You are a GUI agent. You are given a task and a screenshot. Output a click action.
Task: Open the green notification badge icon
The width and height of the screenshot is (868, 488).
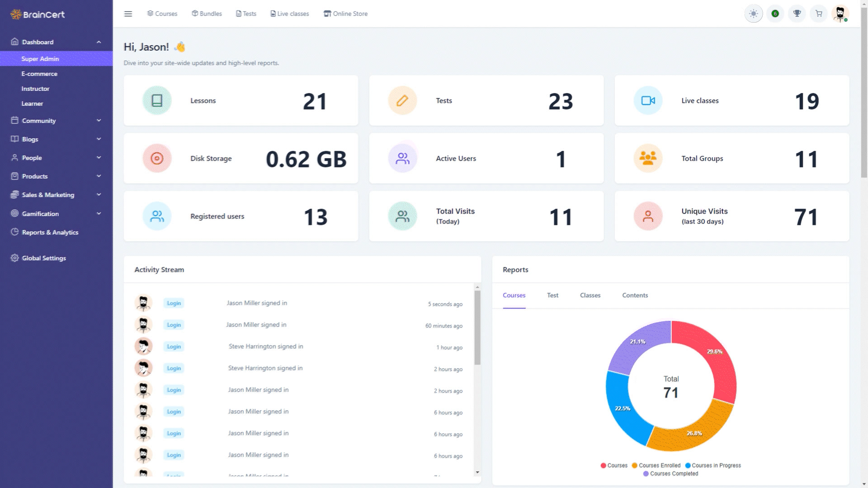click(x=775, y=14)
